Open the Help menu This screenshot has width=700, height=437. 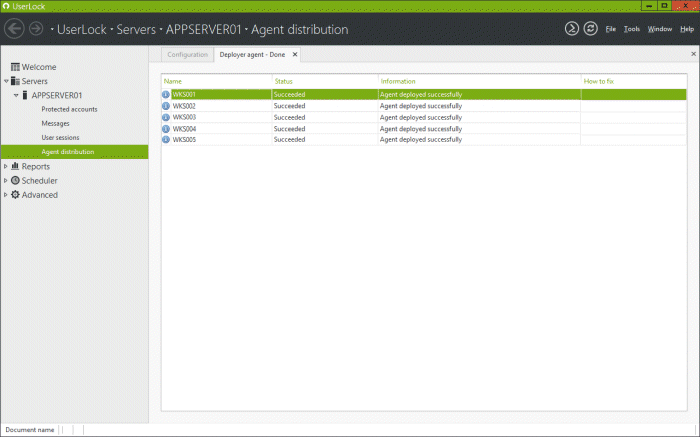click(x=687, y=29)
